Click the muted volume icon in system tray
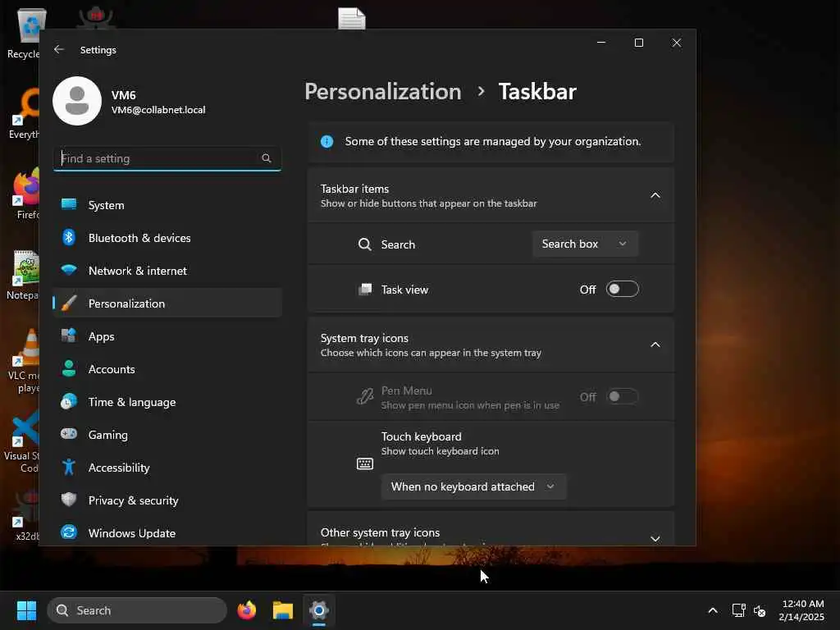840x630 pixels. [759, 610]
